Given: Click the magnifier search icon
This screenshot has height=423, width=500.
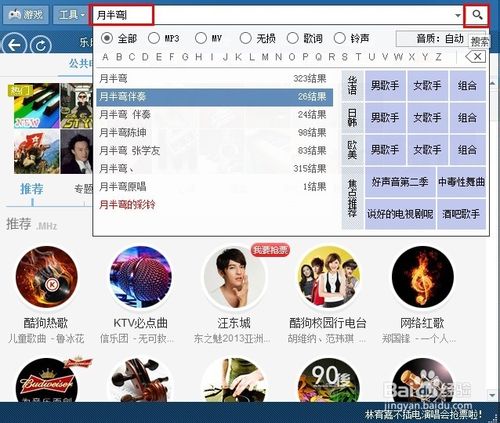Looking at the screenshot, I should point(477,15).
